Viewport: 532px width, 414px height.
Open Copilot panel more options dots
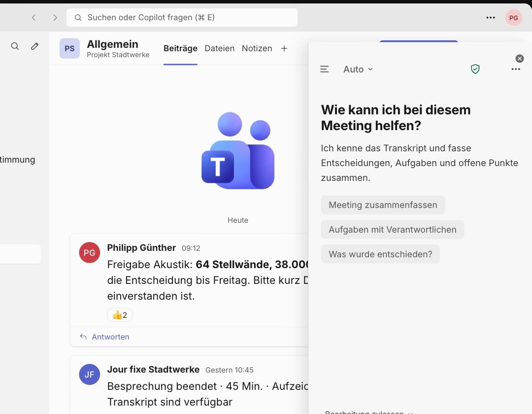pyautogui.click(x=516, y=69)
